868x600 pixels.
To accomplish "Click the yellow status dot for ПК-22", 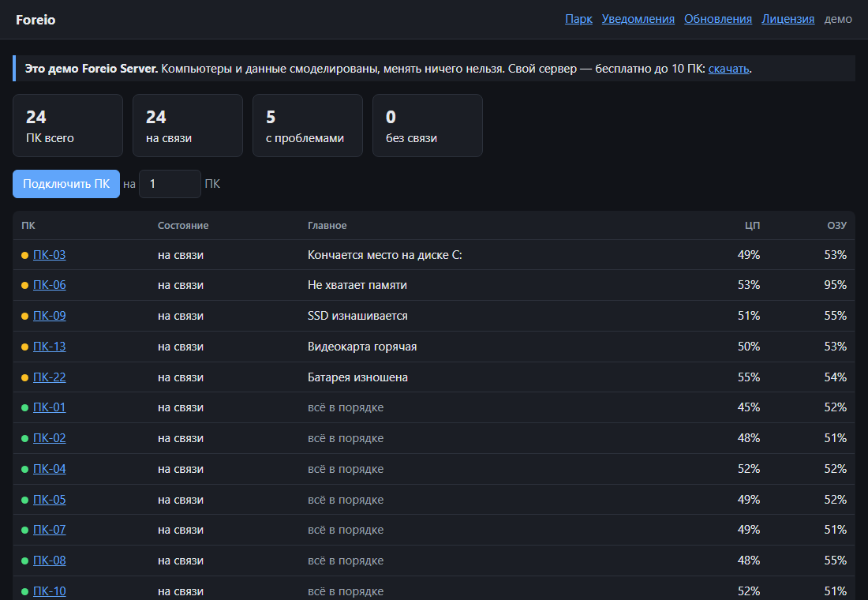I will pyautogui.click(x=25, y=378).
